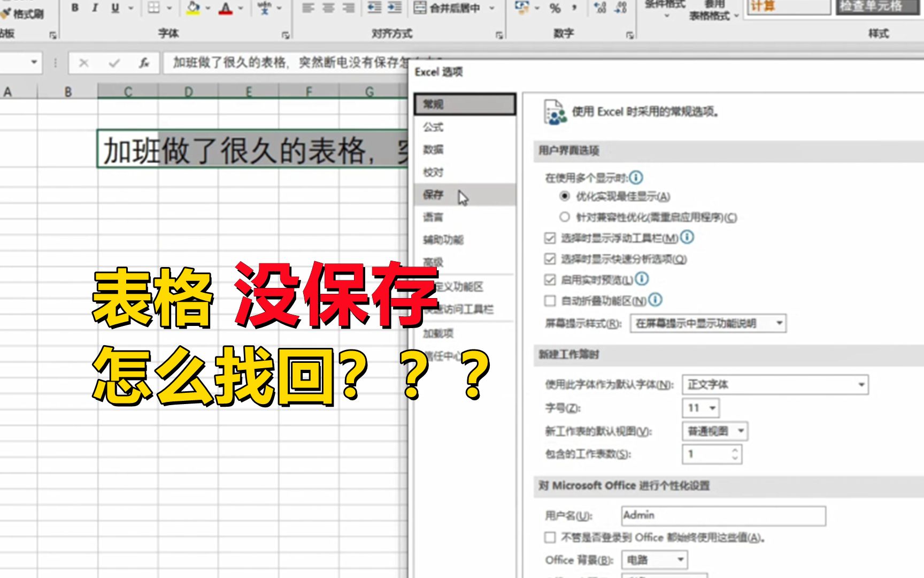
Task: Open default font 正文字体 dropdown
Action: (775, 384)
